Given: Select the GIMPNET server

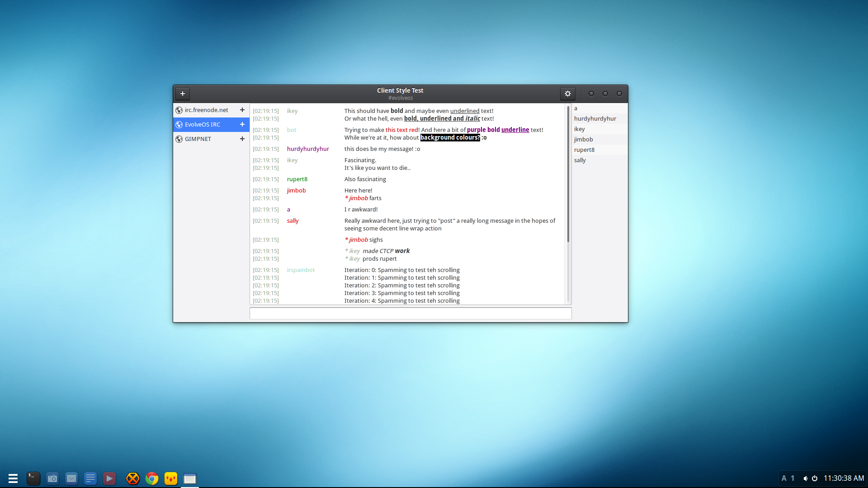Looking at the screenshot, I should point(211,139).
